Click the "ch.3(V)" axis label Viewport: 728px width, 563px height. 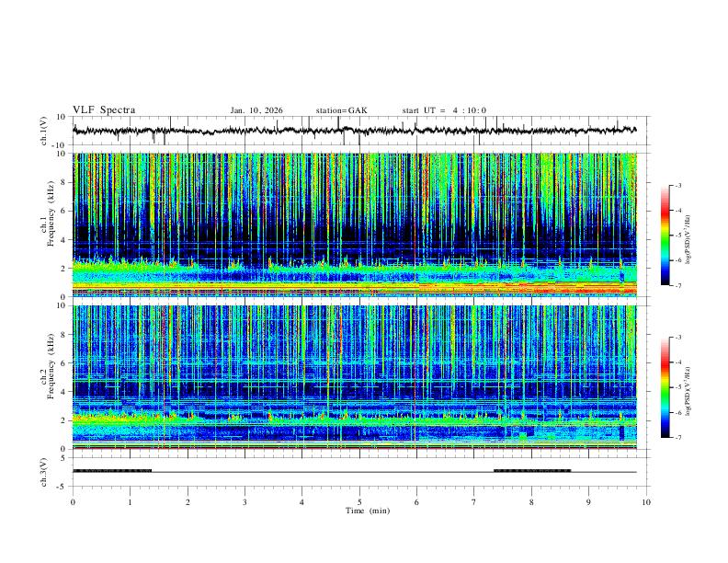44,472
